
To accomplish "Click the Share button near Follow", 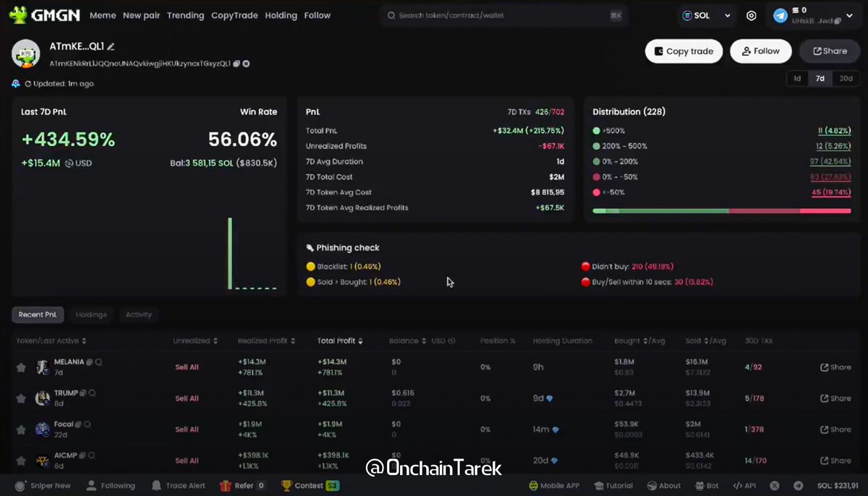I will [x=830, y=51].
